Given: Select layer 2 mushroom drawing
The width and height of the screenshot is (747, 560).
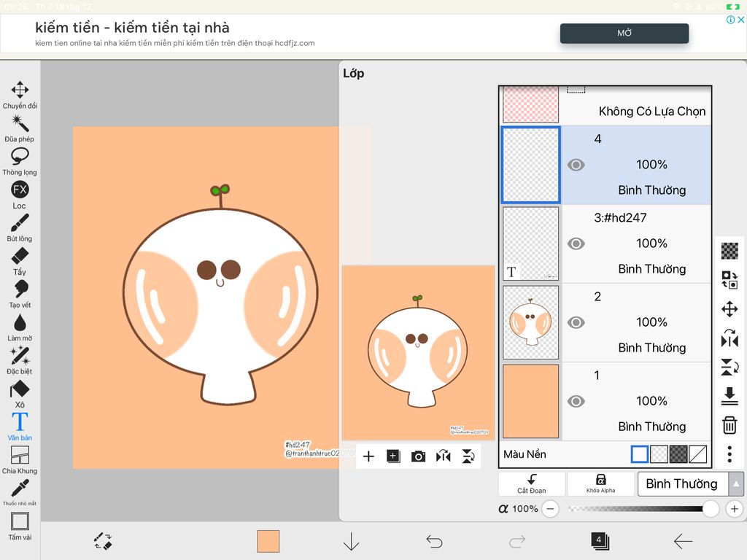Looking at the screenshot, I should (x=606, y=322).
